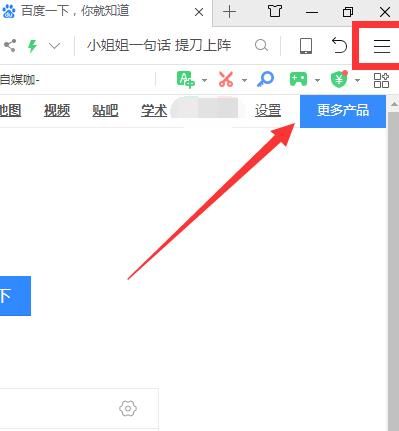Image resolution: width=399 pixels, height=431 pixels.
Task: Click the red scissors screenshot icon
Action: click(x=226, y=80)
